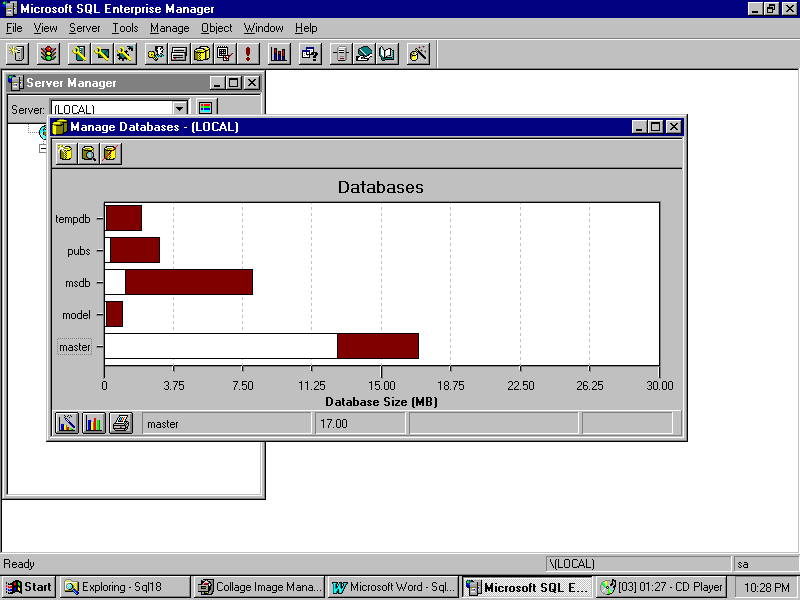Toggle the legend button in Server Manager
800x600 pixels.
[x=206, y=108]
